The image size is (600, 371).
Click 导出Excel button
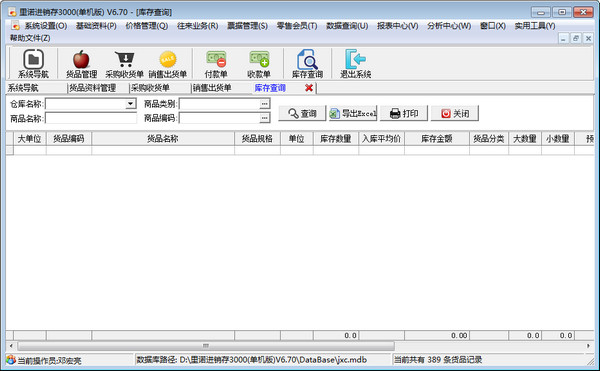pyautogui.click(x=353, y=113)
